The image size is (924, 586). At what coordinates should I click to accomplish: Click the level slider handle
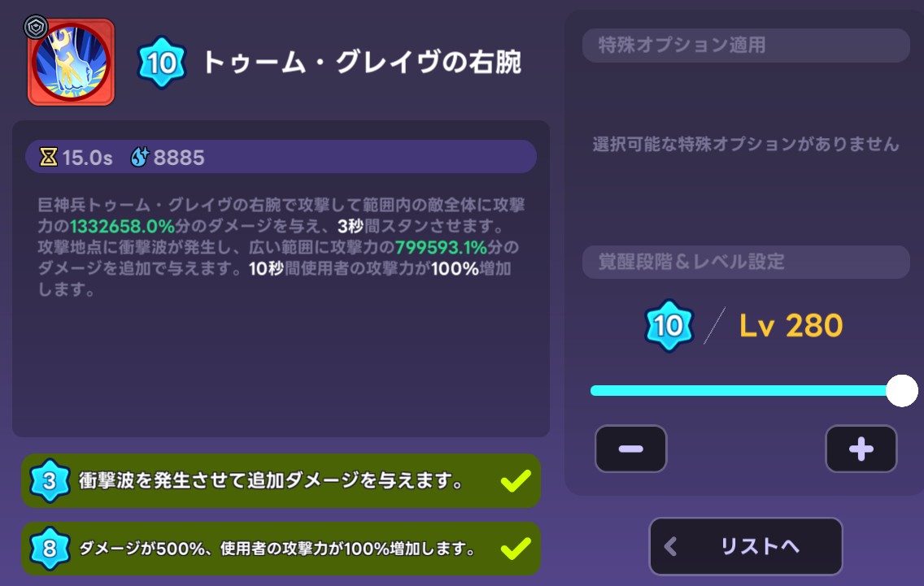pyautogui.click(x=901, y=390)
